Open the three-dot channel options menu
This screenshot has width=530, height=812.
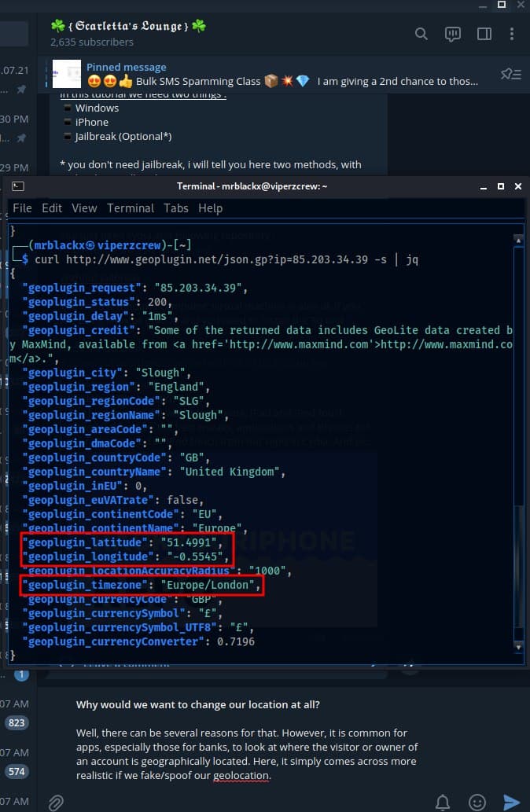[513, 34]
